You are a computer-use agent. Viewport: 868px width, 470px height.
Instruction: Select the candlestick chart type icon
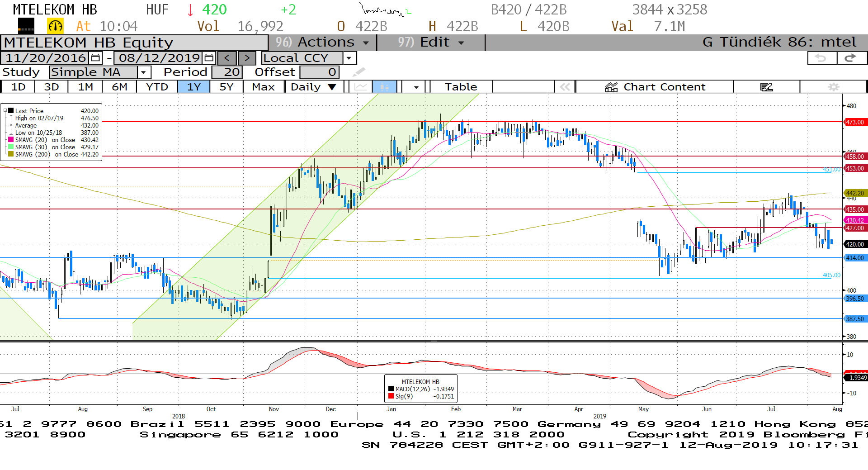click(385, 87)
